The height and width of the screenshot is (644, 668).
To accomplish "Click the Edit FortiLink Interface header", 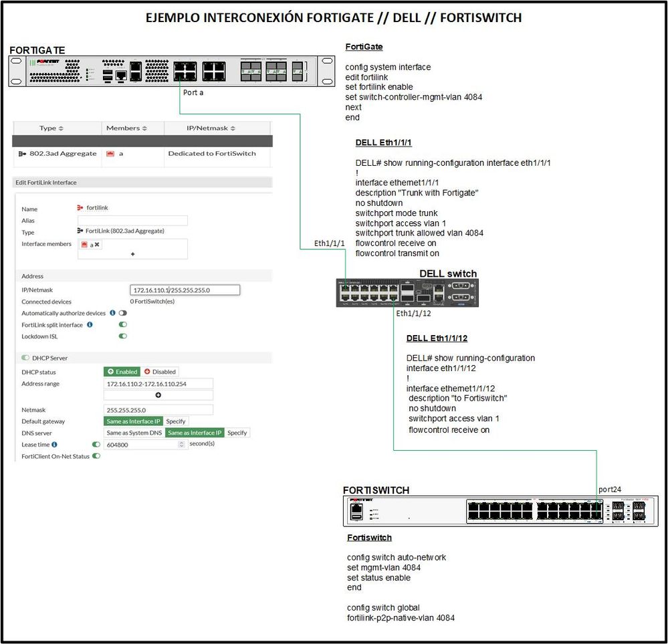I will click(x=142, y=183).
